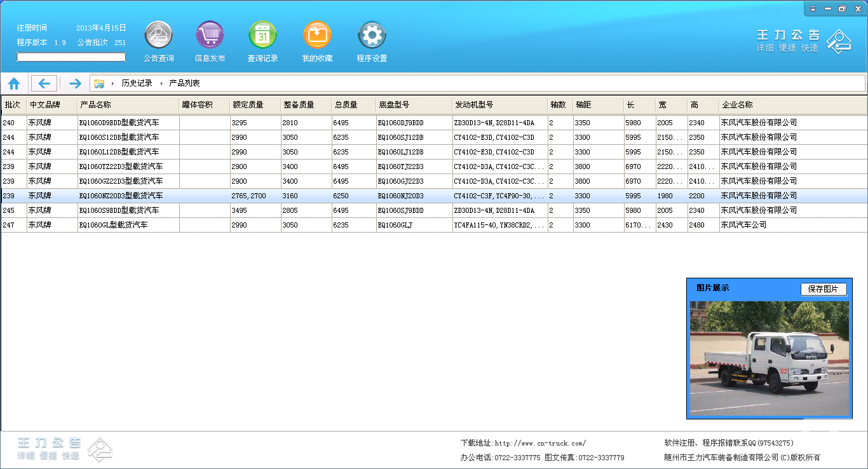
Task: Go to home via house icon
Action: [x=14, y=83]
